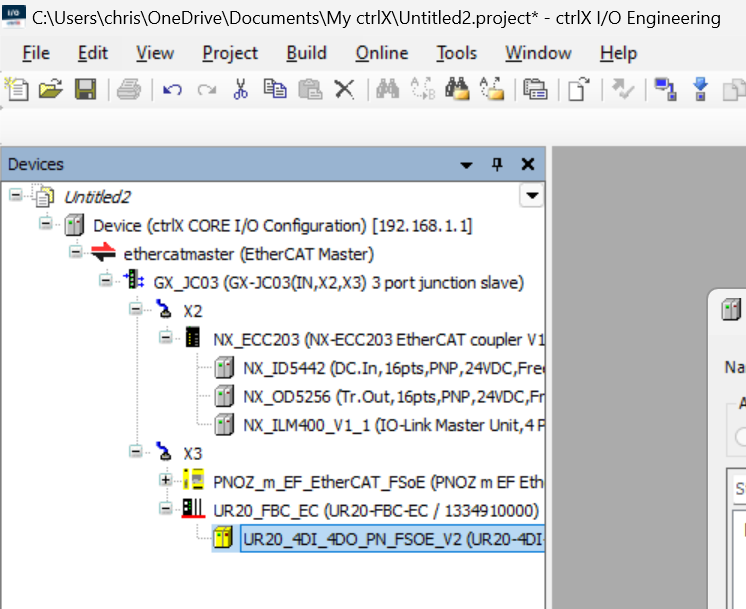The height and width of the screenshot is (609, 746).
Task: Click the GX_JC03 junction slave icon
Action: [134, 280]
